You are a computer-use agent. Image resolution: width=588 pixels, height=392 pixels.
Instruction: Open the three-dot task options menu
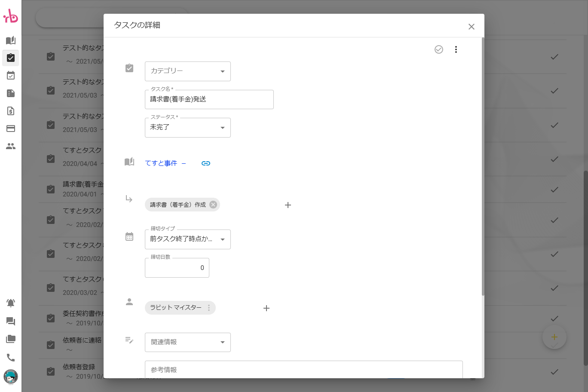click(456, 49)
